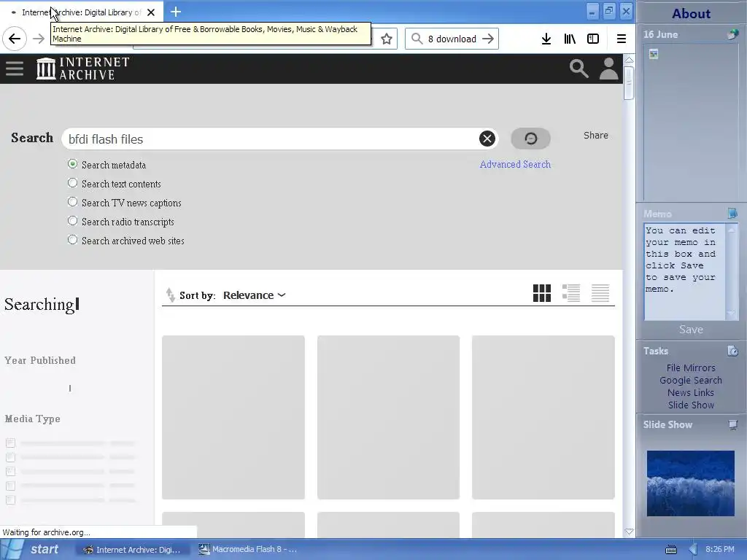Clear the search query with X button
This screenshot has width=747, height=560.
coord(487,139)
